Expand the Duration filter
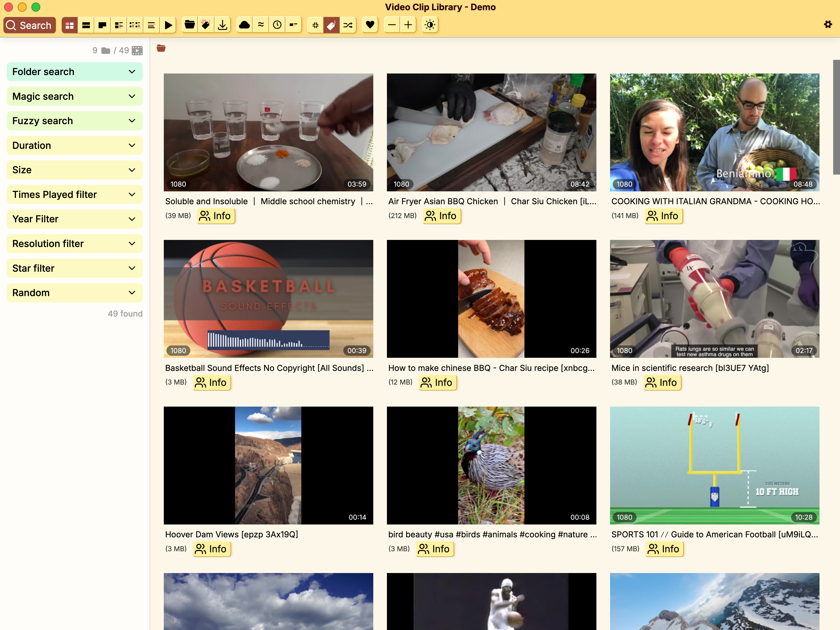 pos(75,145)
